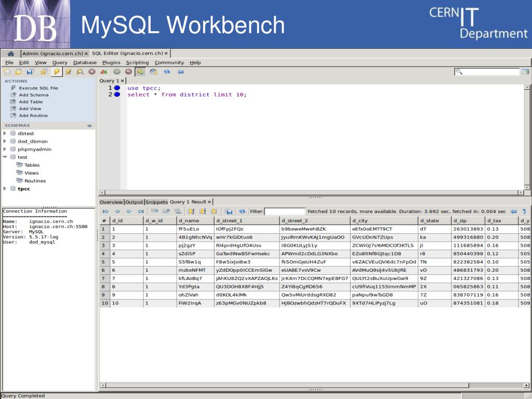Expand the tpcc schema
The image size is (532, 399).
(5, 189)
